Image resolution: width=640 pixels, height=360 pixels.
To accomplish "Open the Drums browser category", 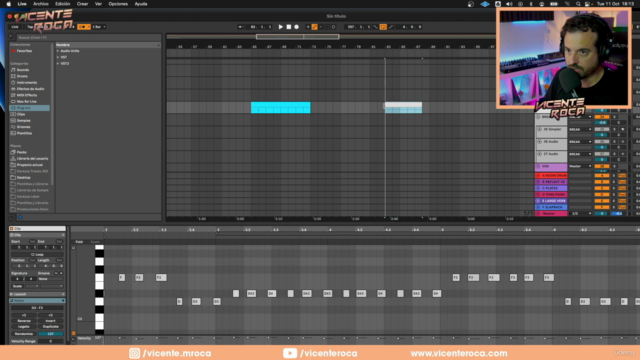I will tap(22, 76).
